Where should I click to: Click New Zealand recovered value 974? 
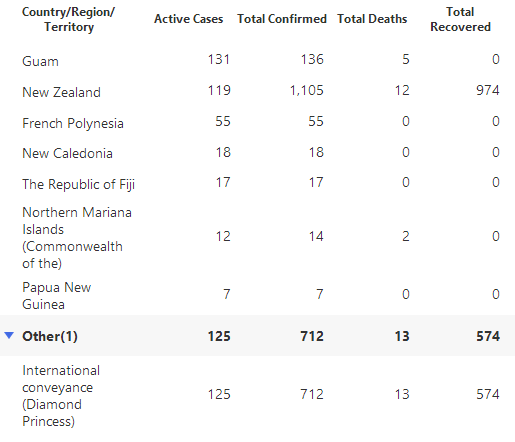click(488, 90)
